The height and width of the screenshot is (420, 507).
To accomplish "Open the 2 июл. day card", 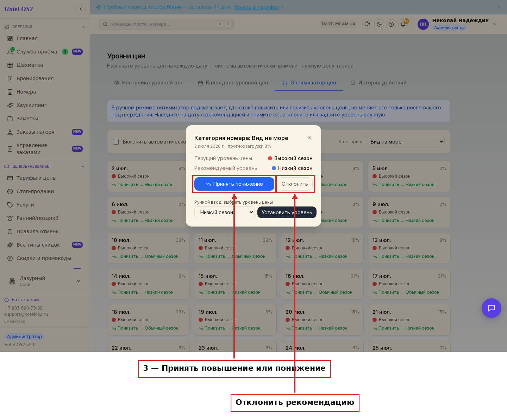I will tap(148, 176).
